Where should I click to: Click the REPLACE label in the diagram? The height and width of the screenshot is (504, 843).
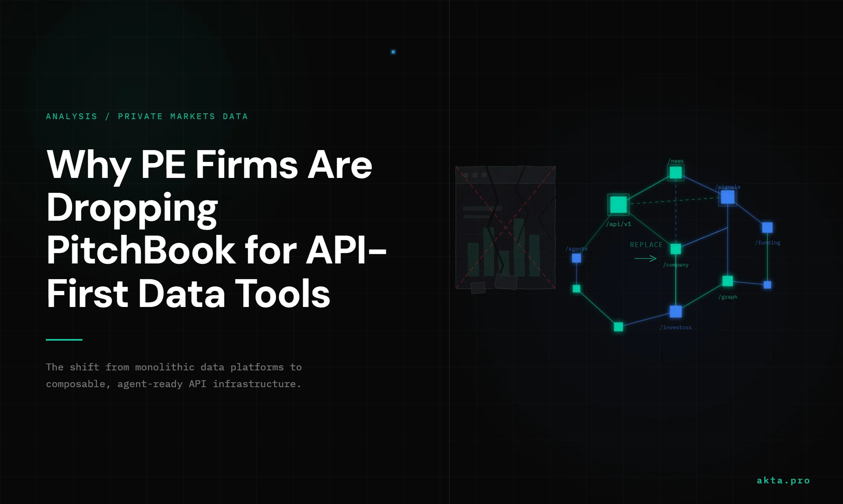(x=646, y=245)
